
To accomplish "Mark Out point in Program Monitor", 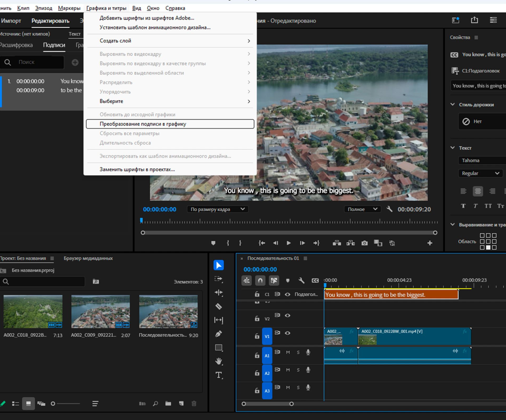I will point(240,243).
